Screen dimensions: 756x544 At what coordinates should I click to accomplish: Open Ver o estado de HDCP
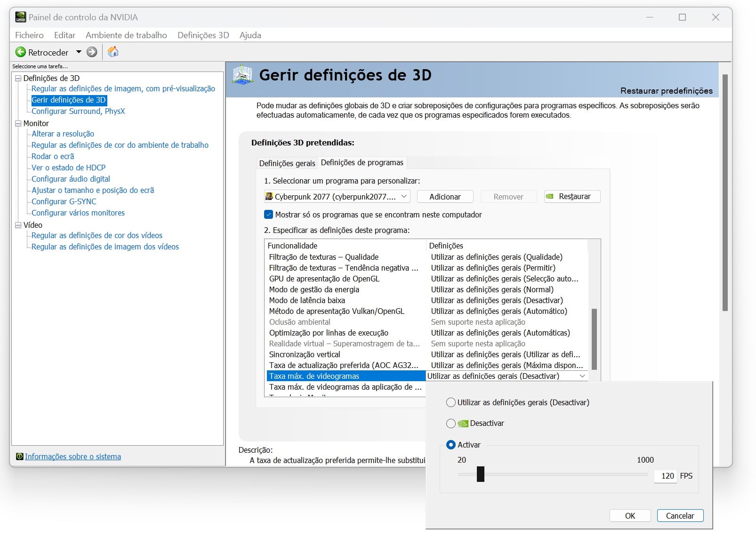69,168
